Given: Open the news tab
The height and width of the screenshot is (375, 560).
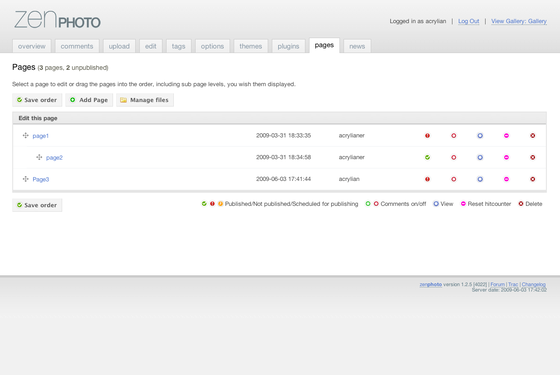Looking at the screenshot, I should point(357,46).
